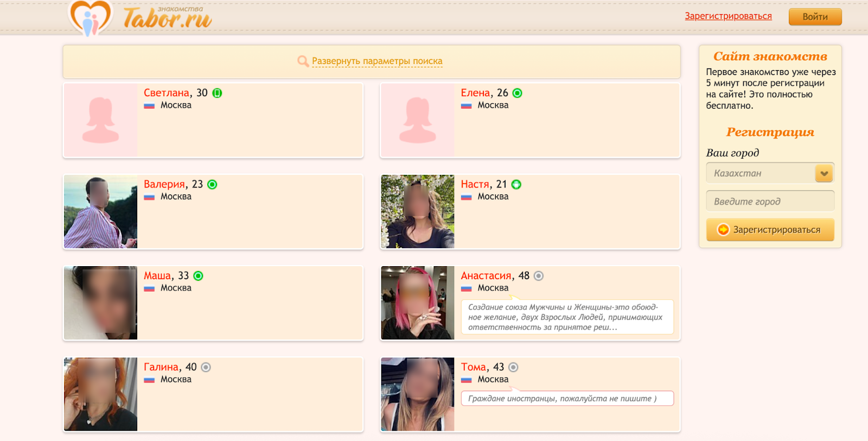Click the green online icon next to Маша
This screenshot has width=868, height=441.
click(199, 276)
